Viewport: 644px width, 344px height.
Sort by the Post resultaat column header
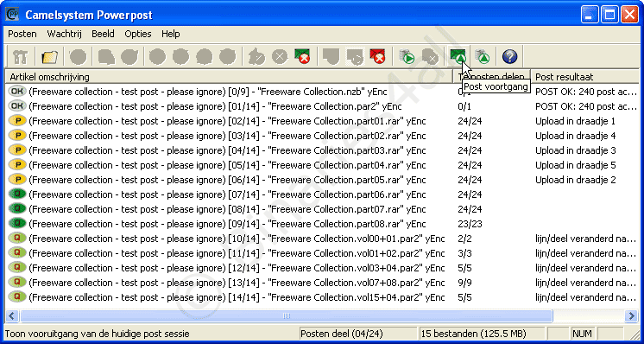(584, 76)
